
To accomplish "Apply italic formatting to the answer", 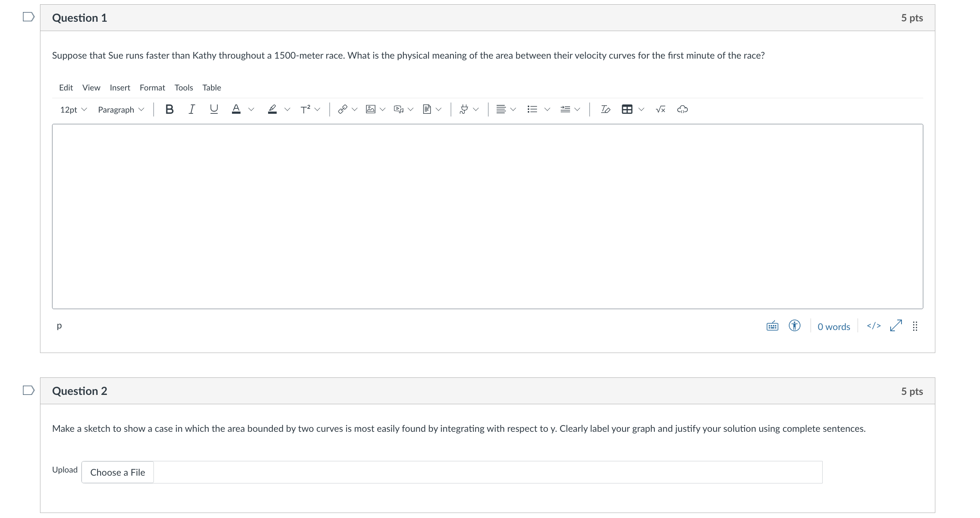I will click(192, 110).
